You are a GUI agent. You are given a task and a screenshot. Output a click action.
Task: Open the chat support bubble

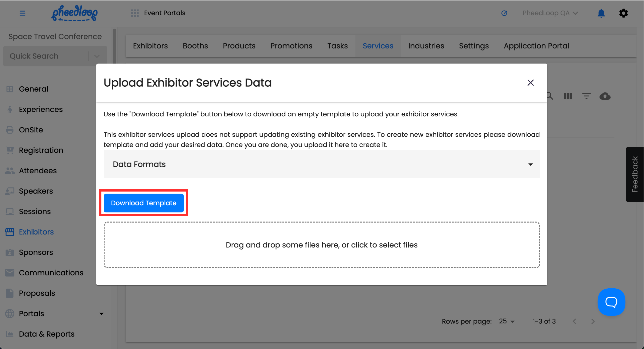tap(611, 302)
